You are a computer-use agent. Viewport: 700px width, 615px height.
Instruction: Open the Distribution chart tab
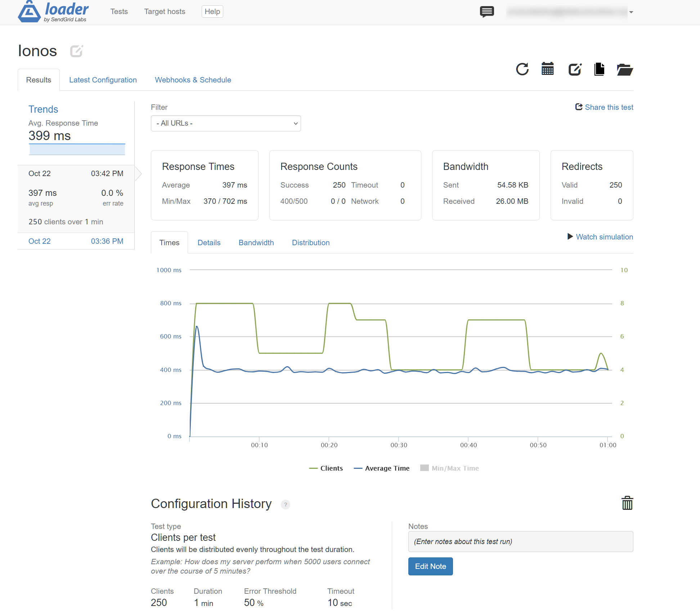311,243
